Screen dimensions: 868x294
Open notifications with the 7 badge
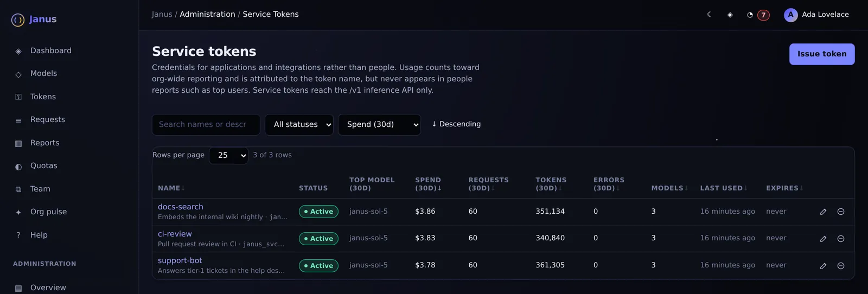point(758,15)
